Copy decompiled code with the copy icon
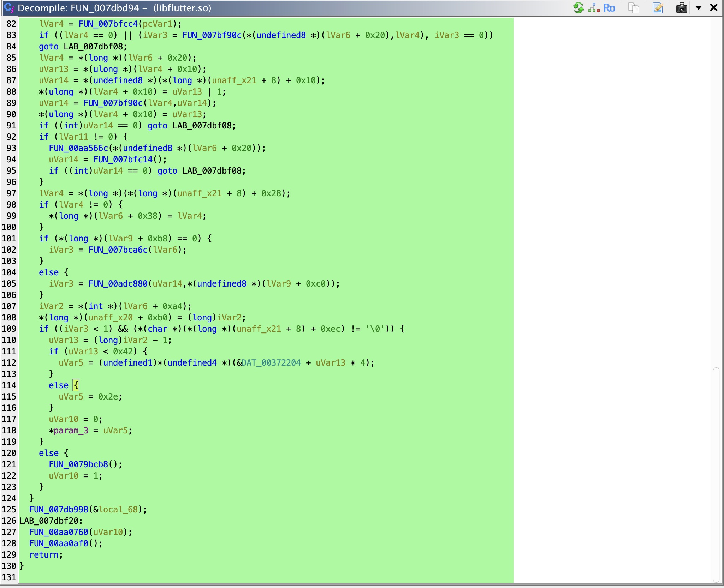724x588 pixels. pos(634,8)
